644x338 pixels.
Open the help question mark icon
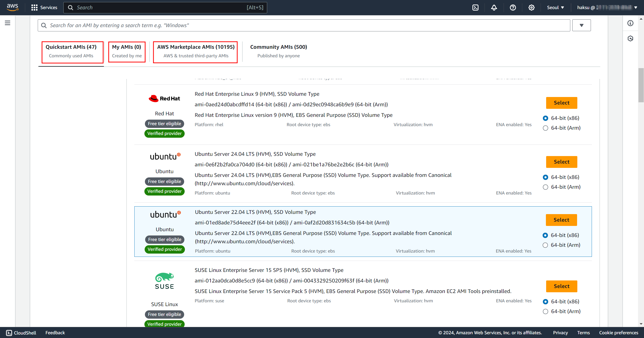point(513,8)
